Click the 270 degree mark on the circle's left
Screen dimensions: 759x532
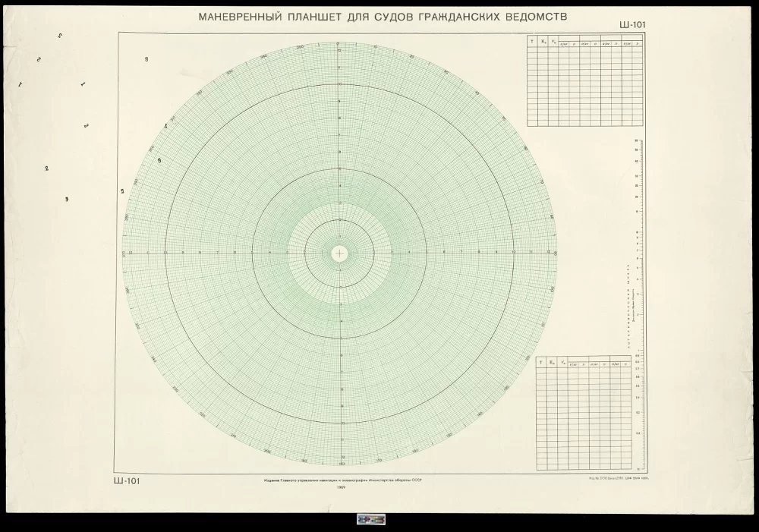[x=124, y=253]
